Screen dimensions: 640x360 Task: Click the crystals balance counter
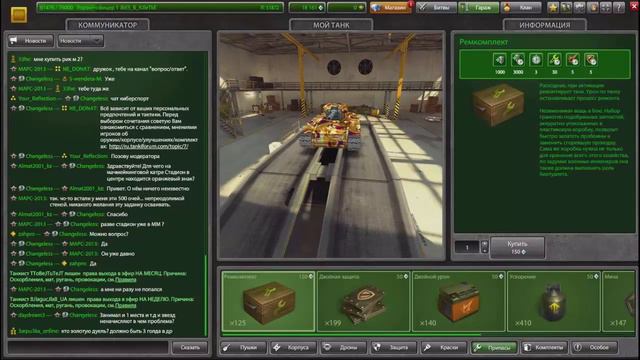[307, 7]
